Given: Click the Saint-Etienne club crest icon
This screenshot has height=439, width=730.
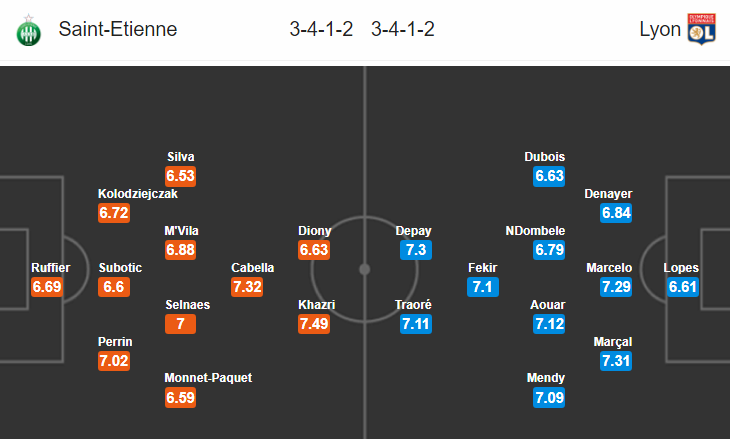Looking at the screenshot, I should 28,30.
